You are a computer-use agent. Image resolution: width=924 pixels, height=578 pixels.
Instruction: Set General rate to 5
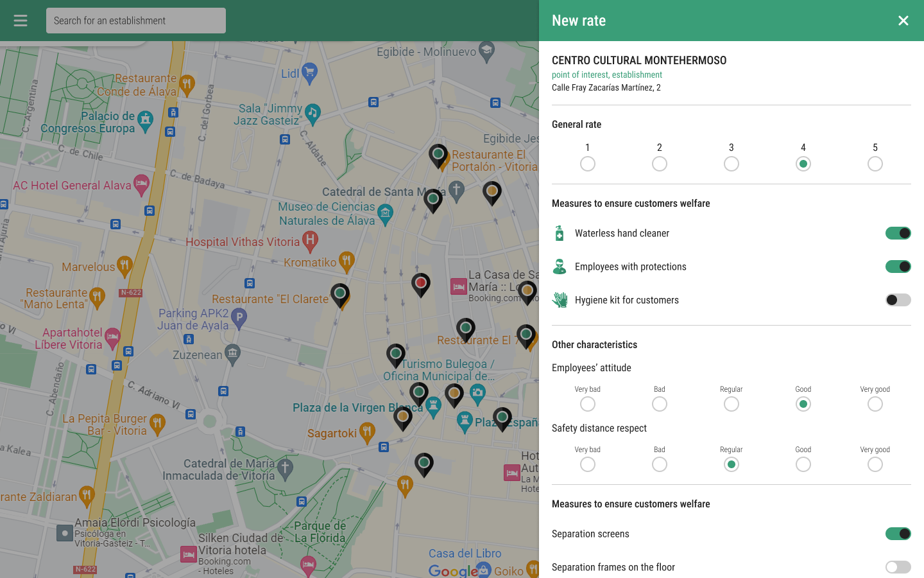(x=875, y=164)
